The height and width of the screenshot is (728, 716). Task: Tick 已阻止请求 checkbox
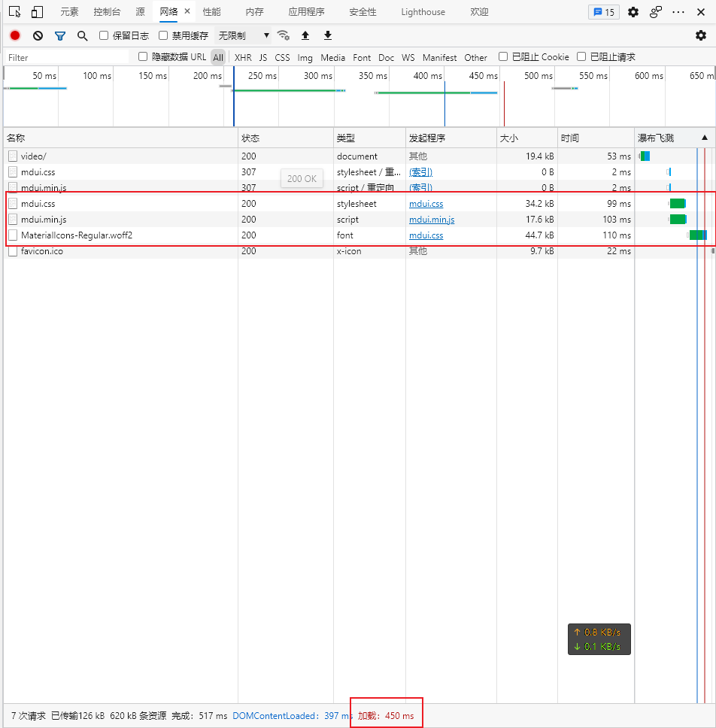581,56
